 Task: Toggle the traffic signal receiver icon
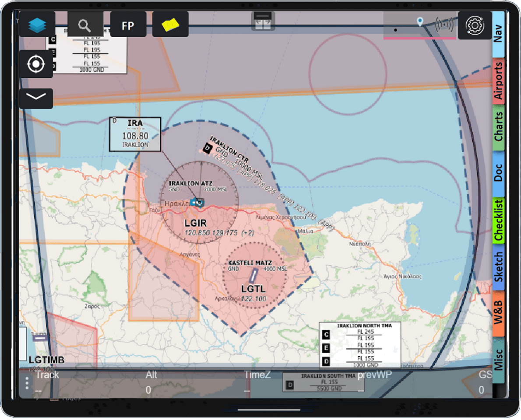pyautogui.click(x=444, y=25)
